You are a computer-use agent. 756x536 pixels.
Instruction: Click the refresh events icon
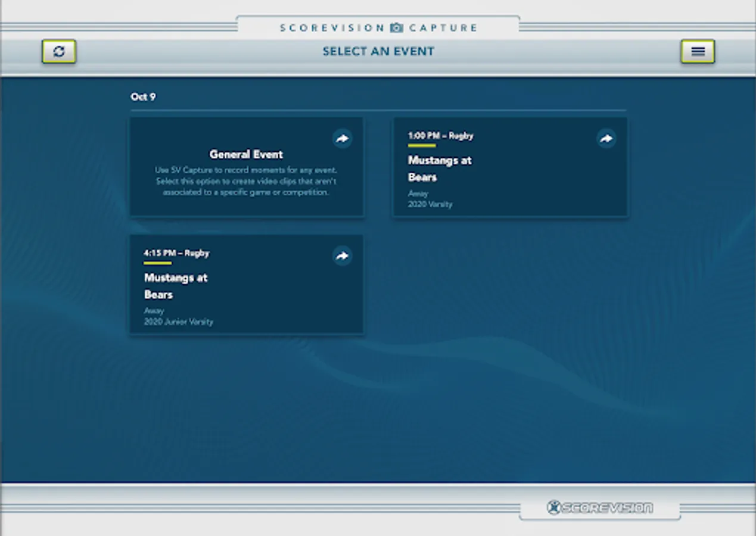coord(59,52)
